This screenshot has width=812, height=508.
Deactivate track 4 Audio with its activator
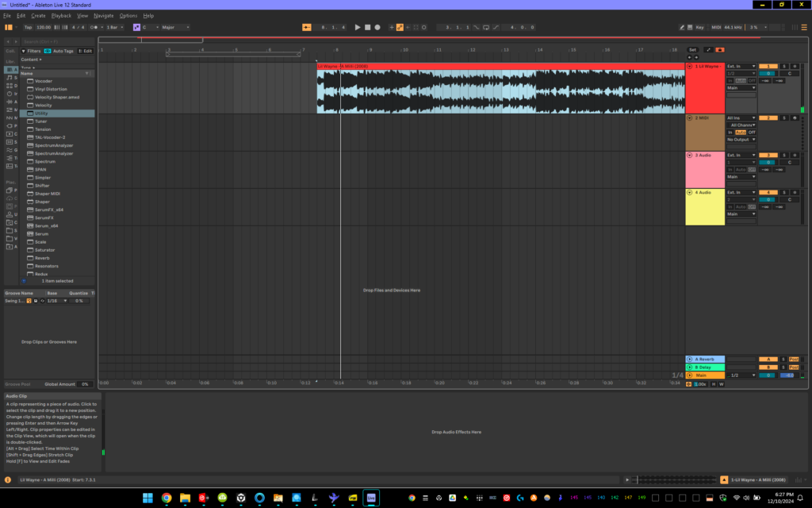click(768, 192)
